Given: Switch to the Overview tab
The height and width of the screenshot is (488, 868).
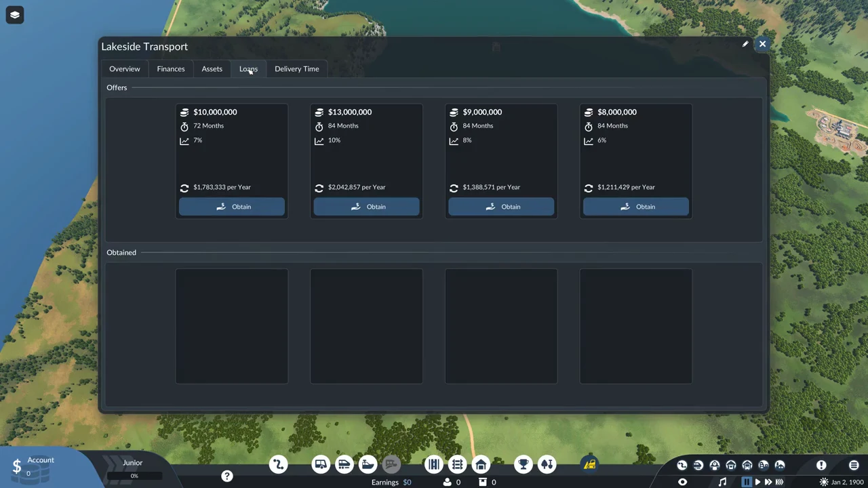Looking at the screenshot, I should point(125,68).
